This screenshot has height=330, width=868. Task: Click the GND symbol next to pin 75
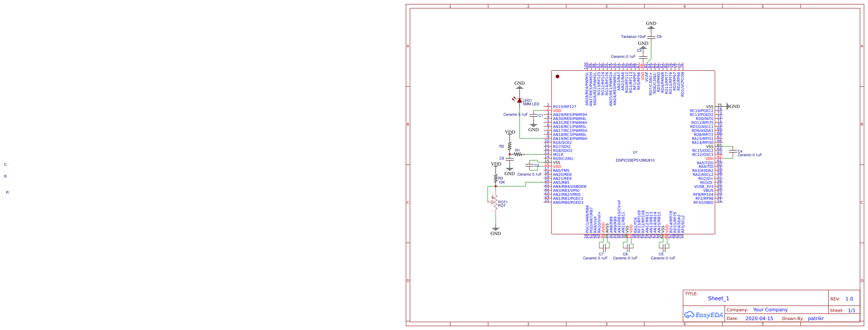click(x=733, y=106)
